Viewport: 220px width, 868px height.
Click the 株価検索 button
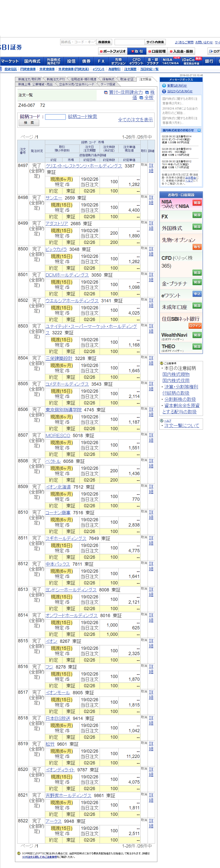point(104,42)
